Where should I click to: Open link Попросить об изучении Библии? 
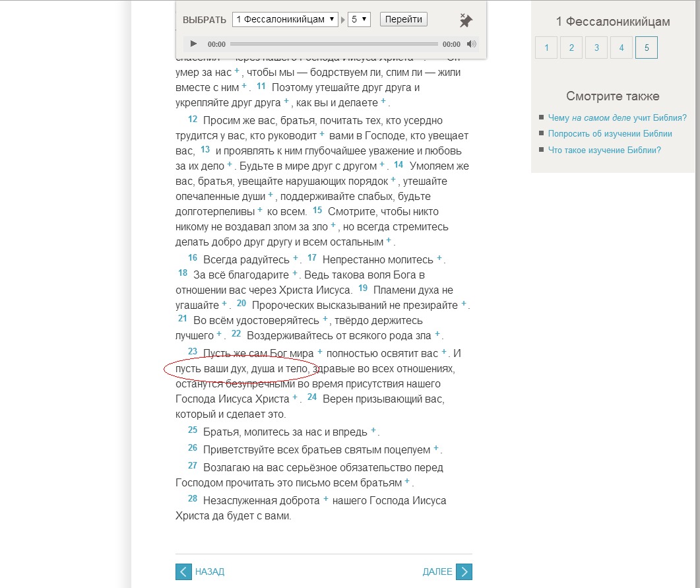610,133
